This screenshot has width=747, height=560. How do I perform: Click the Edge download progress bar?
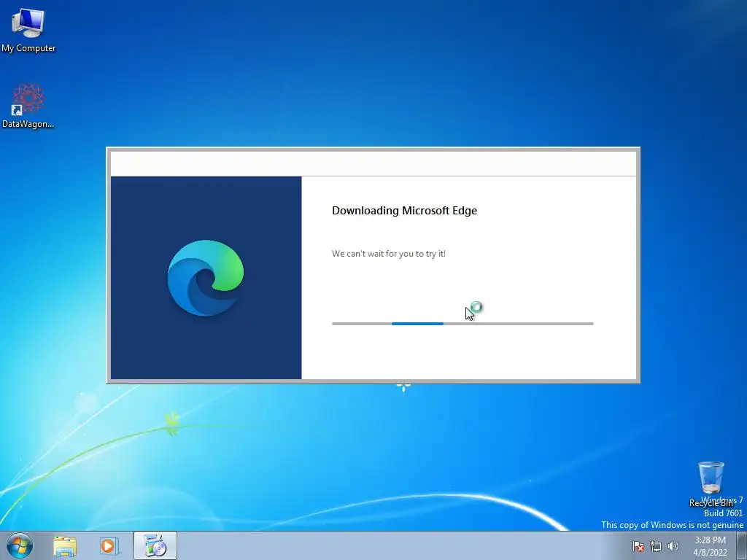[x=462, y=324]
